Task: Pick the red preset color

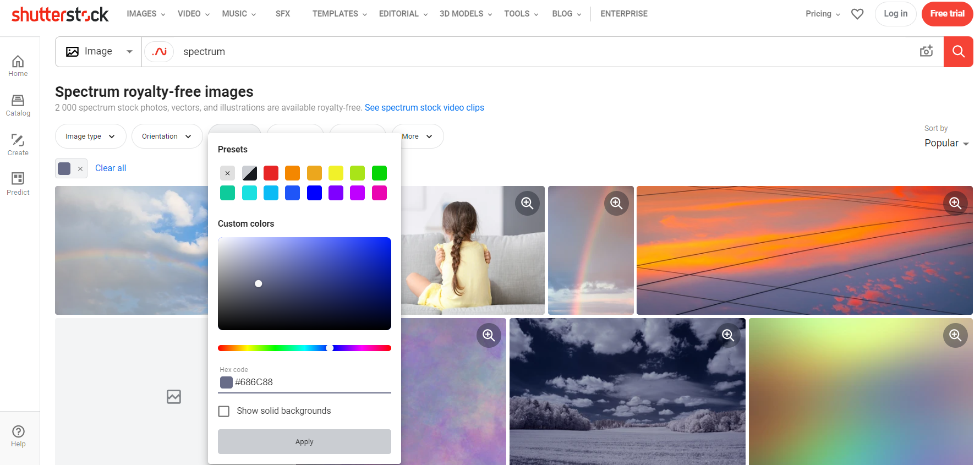Action: pyautogui.click(x=271, y=173)
